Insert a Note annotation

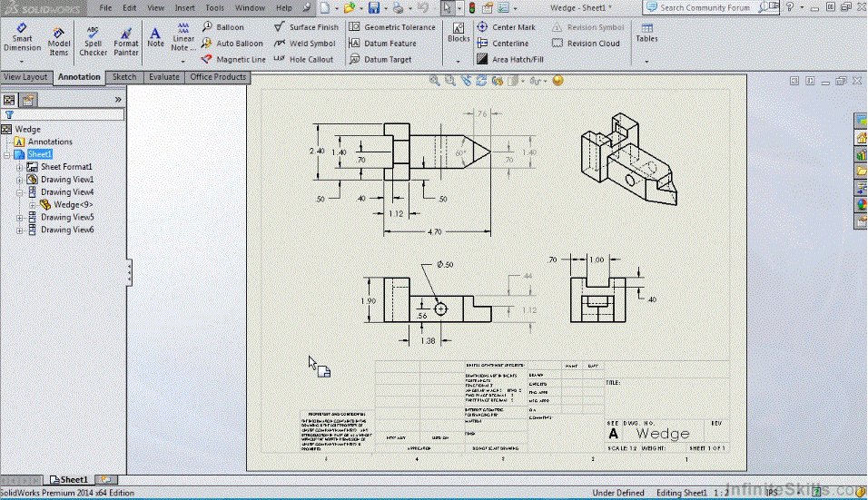155,37
